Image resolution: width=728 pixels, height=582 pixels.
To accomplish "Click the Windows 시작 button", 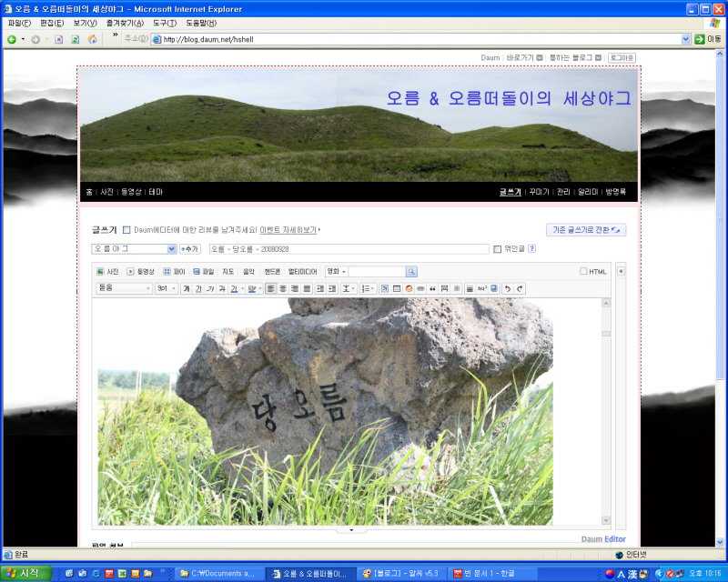I will [x=25, y=574].
